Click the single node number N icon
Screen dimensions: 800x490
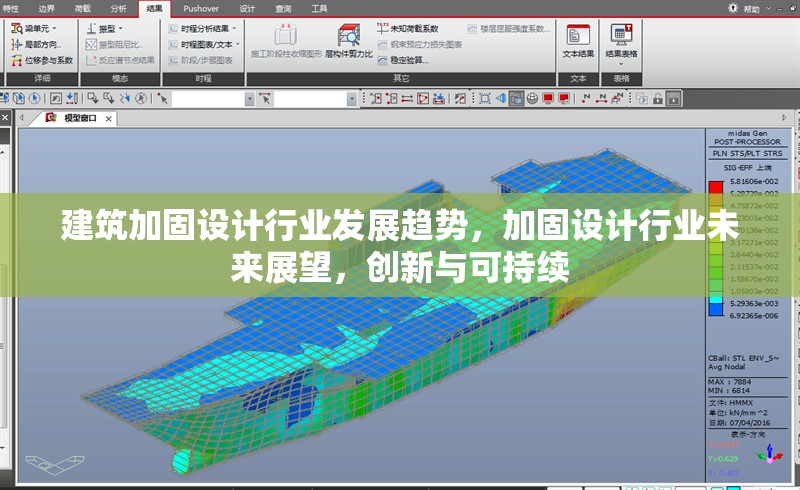pos(585,99)
